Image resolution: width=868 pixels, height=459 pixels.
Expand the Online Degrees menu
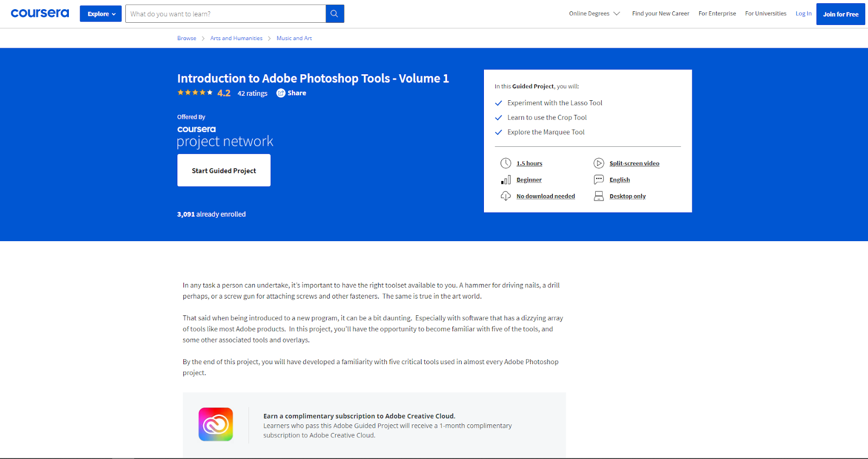point(595,14)
